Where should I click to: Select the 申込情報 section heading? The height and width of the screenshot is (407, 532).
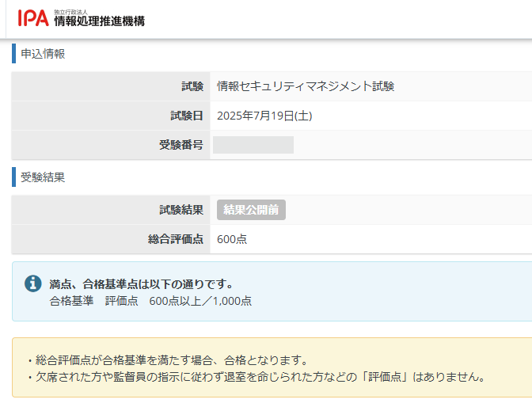click(x=43, y=54)
